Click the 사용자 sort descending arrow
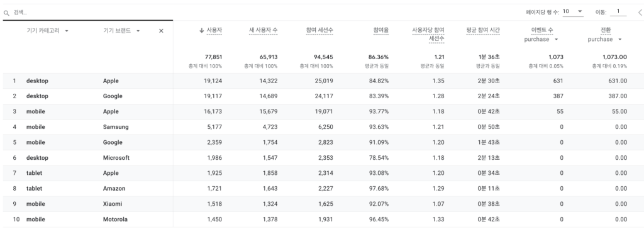Image resolution: width=644 pixels, height=229 pixels. click(202, 30)
